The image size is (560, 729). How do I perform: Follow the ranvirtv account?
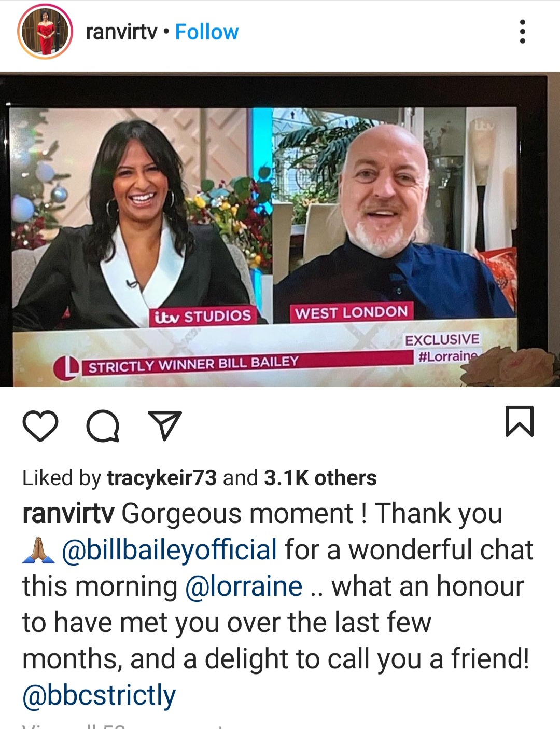tap(207, 32)
